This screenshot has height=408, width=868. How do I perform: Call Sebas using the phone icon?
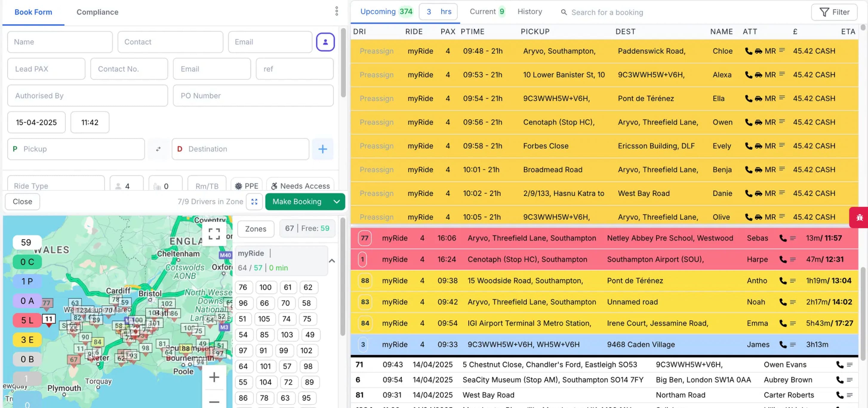click(783, 238)
